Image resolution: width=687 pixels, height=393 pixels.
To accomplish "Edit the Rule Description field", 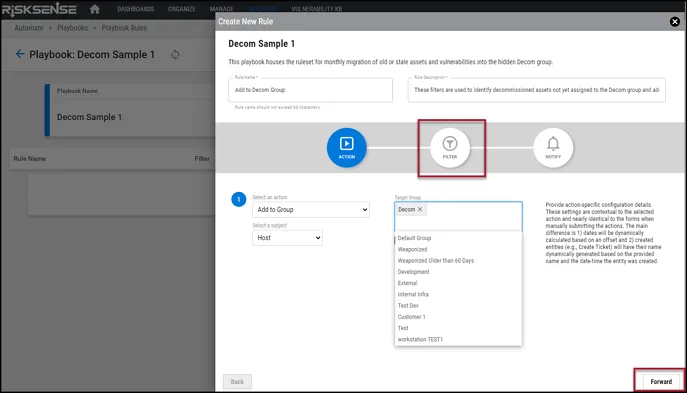I will [537, 90].
